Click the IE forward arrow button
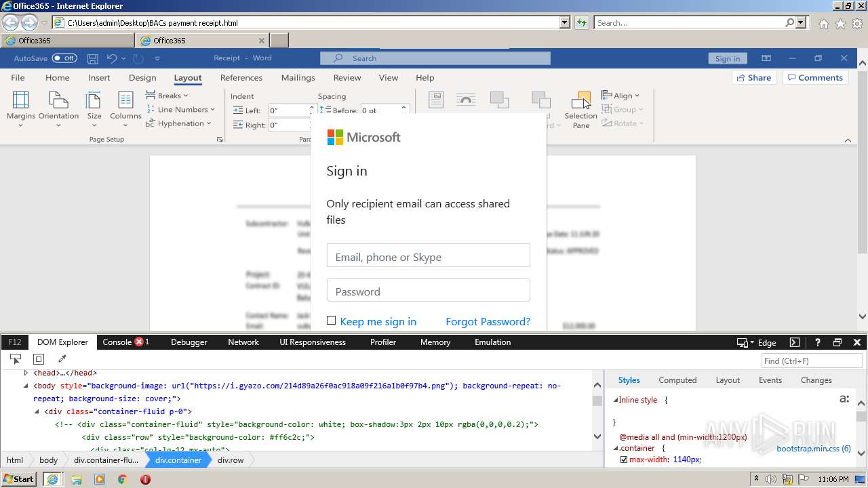Image resolution: width=868 pixels, height=488 pixels. 29,22
